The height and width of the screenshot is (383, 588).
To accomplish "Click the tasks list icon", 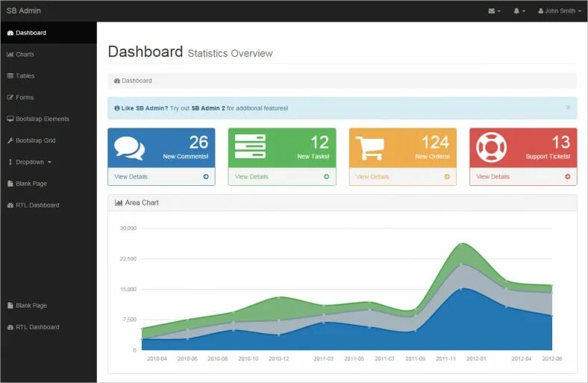I will (250, 146).
